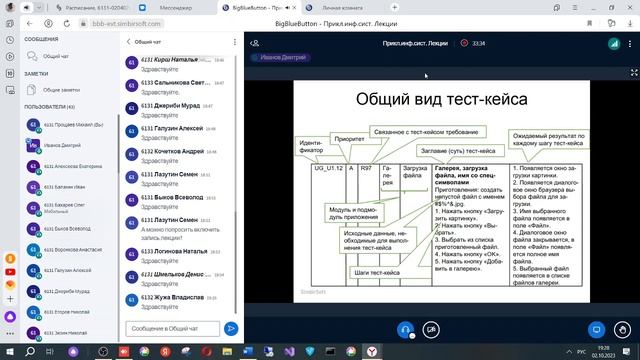640x360 pixels.
Task: Open the BigBlueButton options menu dots
Action: [x=630, y=43]
